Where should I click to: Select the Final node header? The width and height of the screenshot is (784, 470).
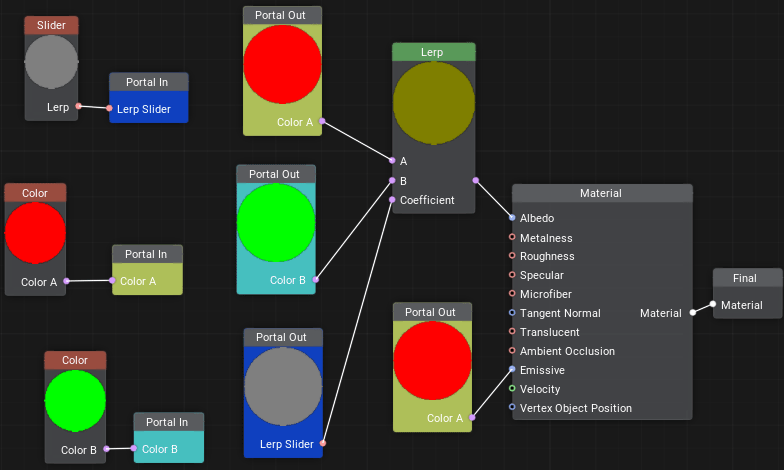(747, 278)
